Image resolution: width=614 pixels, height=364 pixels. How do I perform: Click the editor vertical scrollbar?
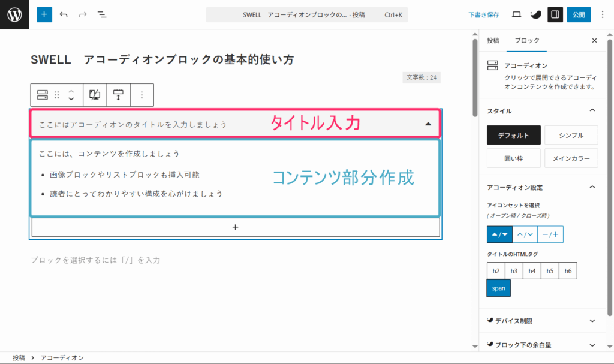point(475,77)
